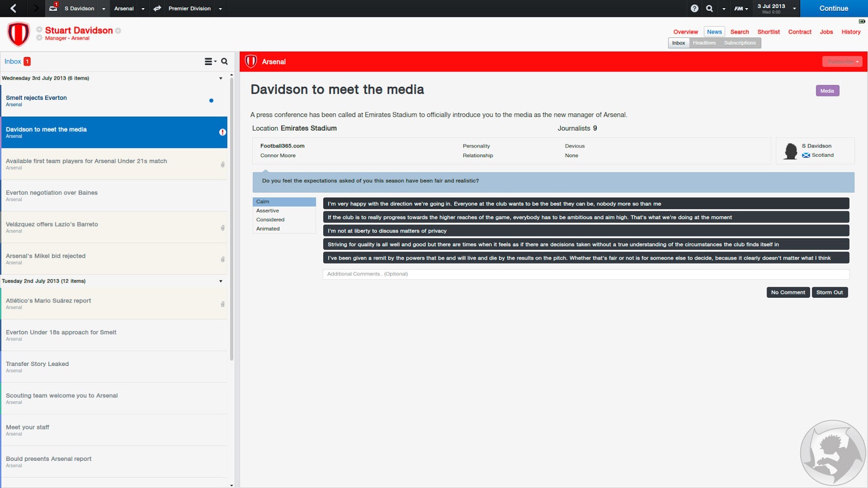The height and width of the screenshot is (488, 868).
Task: Open the Transfer Story Leaked message
Action: (114, 367)
